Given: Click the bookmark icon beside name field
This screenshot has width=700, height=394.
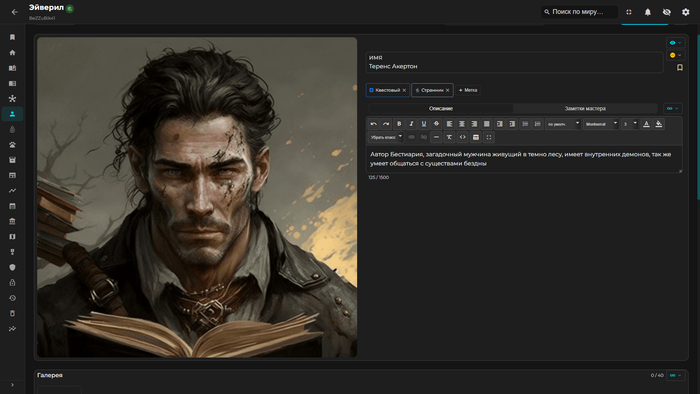Looking at the screenshot, I should tap(679, 68).
